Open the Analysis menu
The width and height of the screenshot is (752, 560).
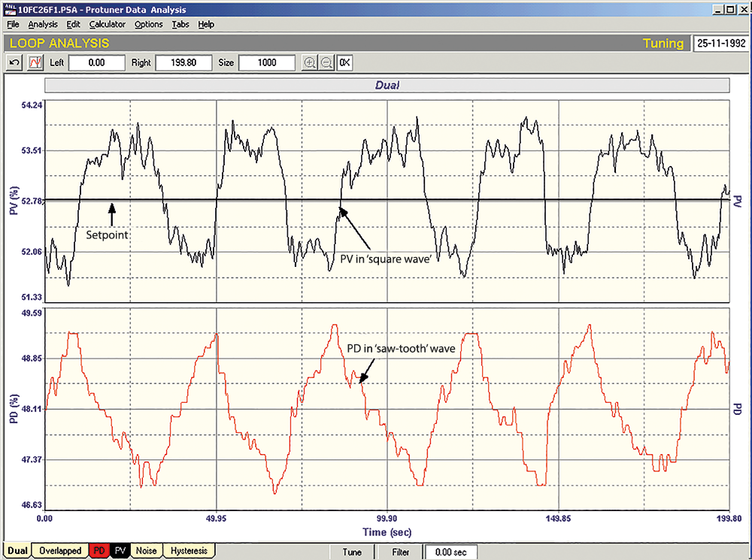click(x=43, y=24)
